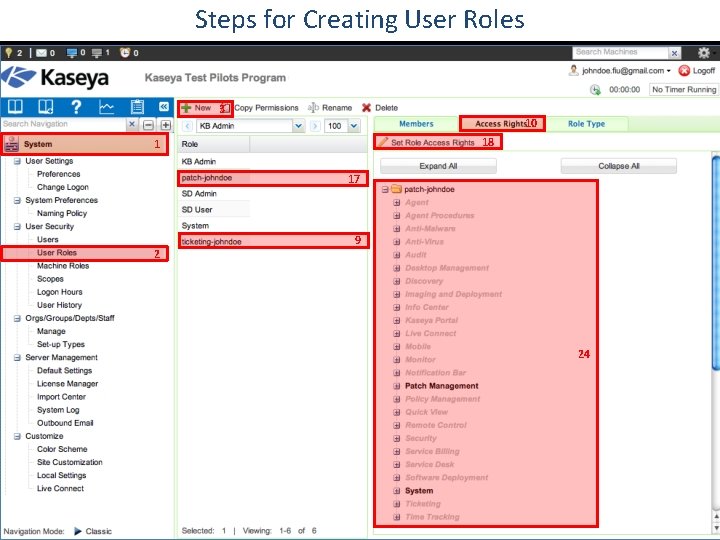Open the book navigation icon
This screenshot has height=540, width=720.
[x=15, y=107]
